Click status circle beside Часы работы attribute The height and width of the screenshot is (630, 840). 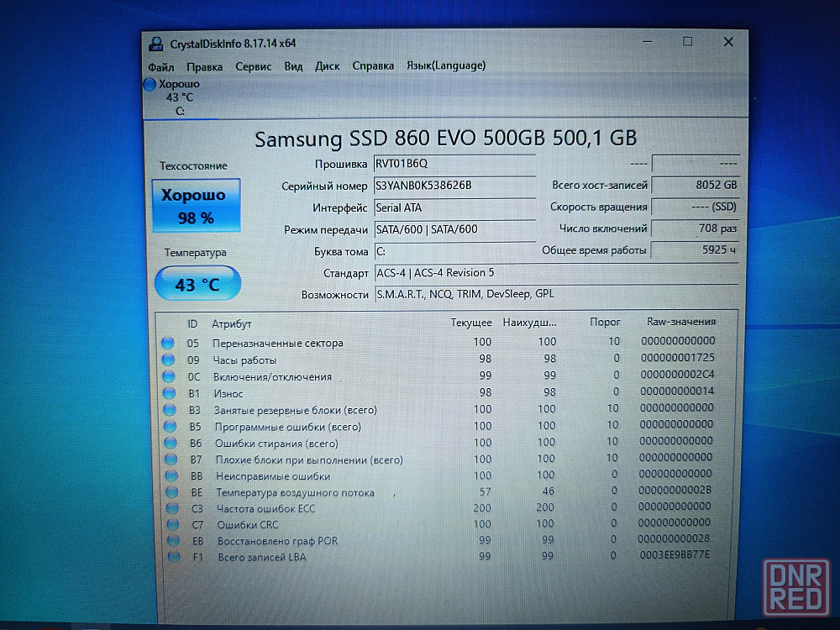(169, 360)
